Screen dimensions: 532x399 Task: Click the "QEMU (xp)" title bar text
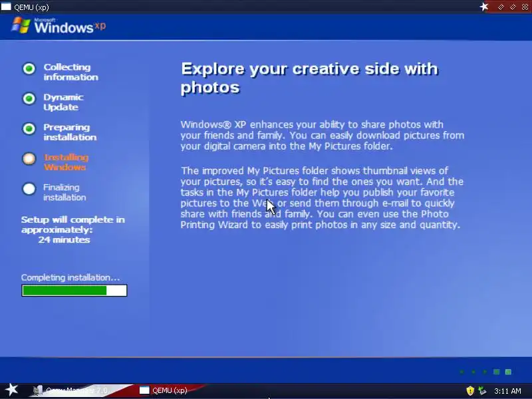click(31, 7)
